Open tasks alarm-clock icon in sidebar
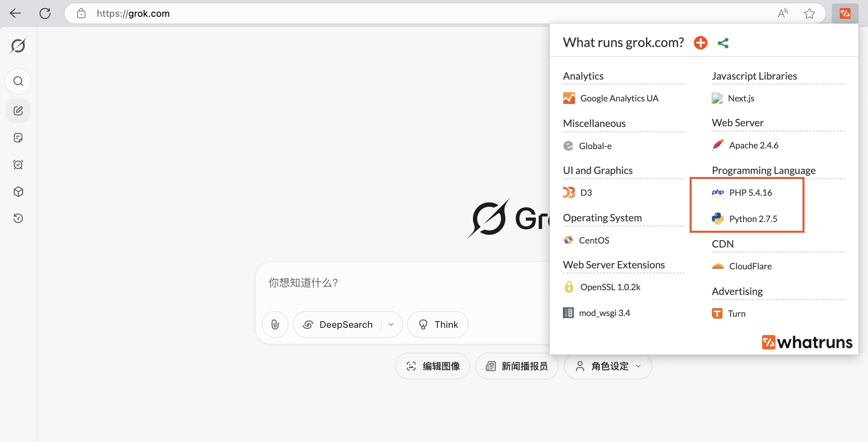868x442 pixels. pyautogui.click(x=18, y=164)
